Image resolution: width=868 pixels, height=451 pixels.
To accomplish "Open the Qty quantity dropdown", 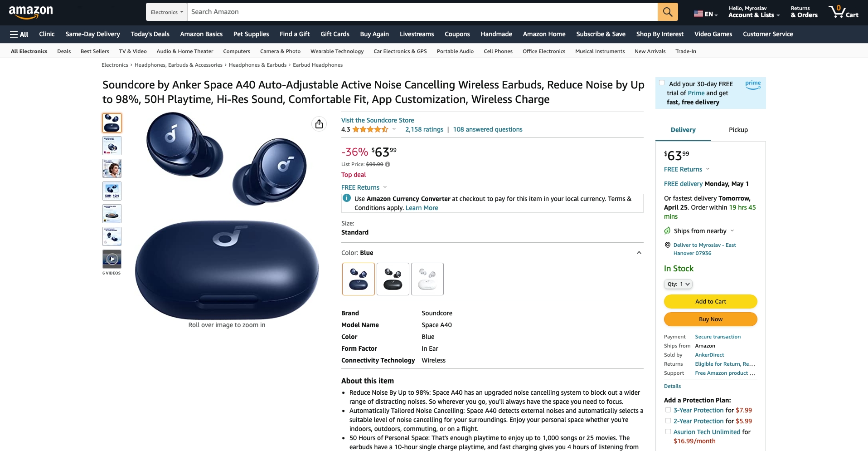I will (678, 284).
